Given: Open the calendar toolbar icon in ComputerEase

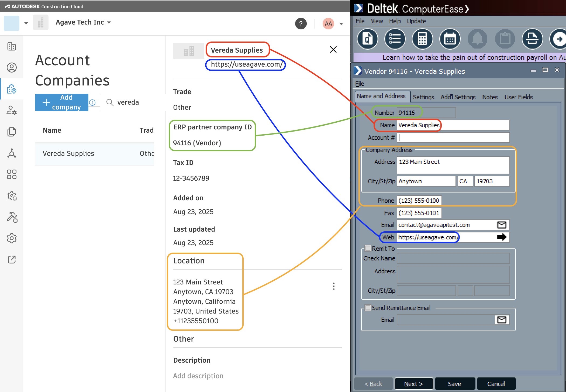Looking at the screenshot, I should (x=450, y=39).
